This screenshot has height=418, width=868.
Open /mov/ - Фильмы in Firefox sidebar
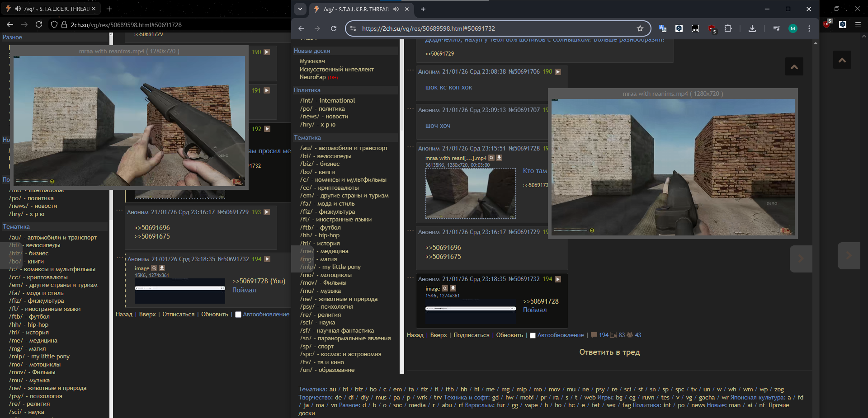click(32, 372)
